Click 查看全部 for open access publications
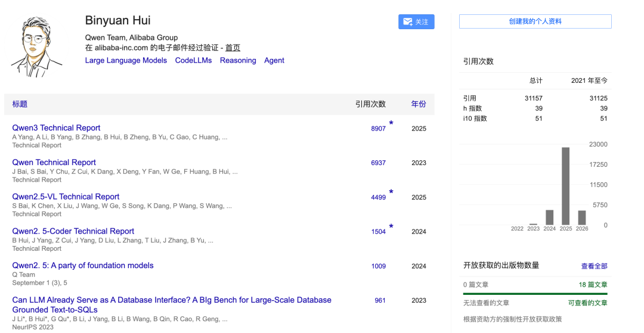 point(594,266)
